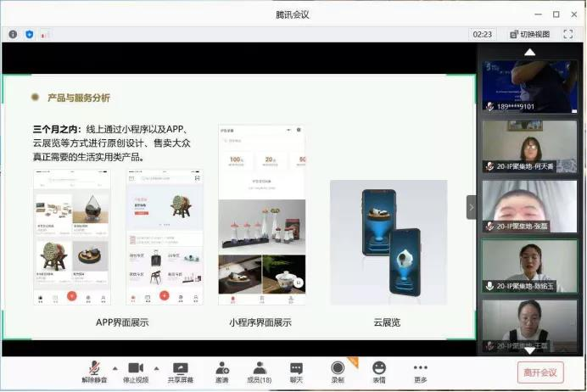The width and height of the screenshot is (587, 392).
Task: Open emoji reactions (表情)
Action: (378, 368)
